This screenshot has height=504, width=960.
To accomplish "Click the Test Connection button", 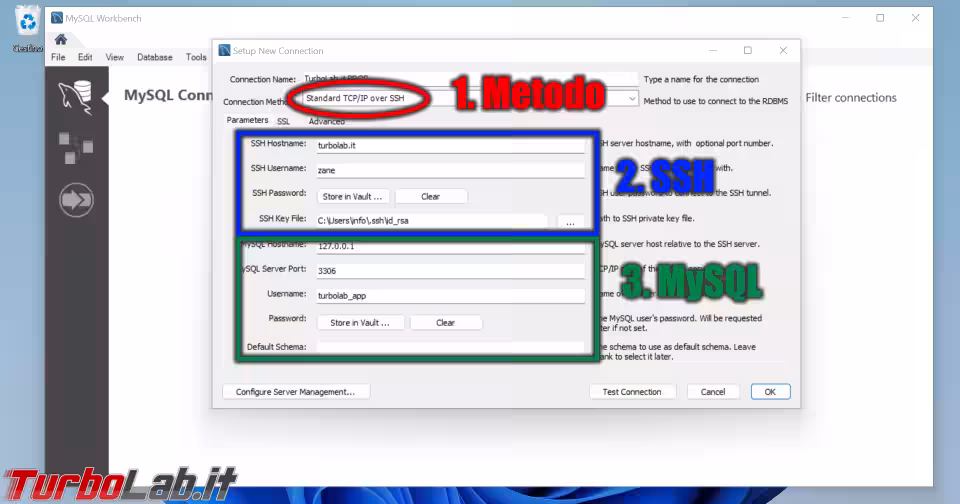I will point(632,392).
